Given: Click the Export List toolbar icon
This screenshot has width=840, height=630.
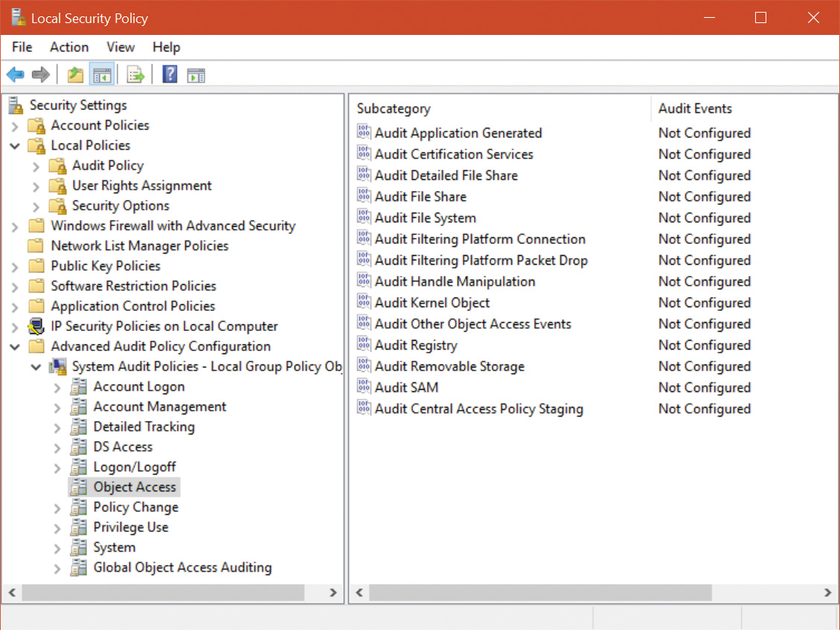Looking at the screenshot, I should (x=135, y=74).
